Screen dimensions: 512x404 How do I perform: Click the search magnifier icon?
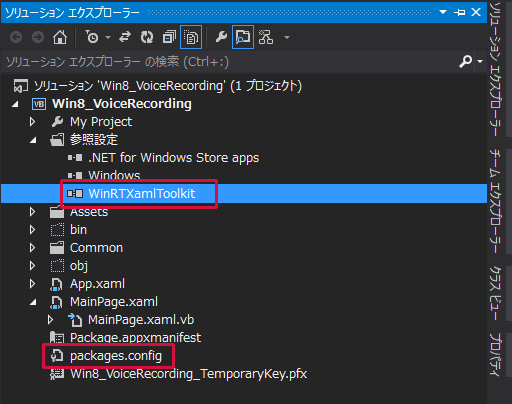[x=466, y=61]
